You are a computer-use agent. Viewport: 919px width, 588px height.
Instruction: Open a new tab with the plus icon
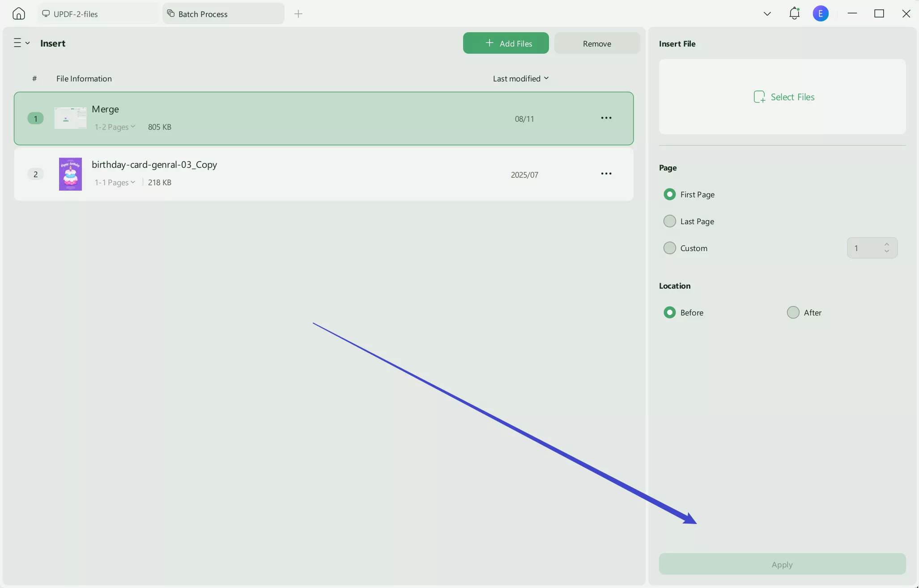coord(298,14)
